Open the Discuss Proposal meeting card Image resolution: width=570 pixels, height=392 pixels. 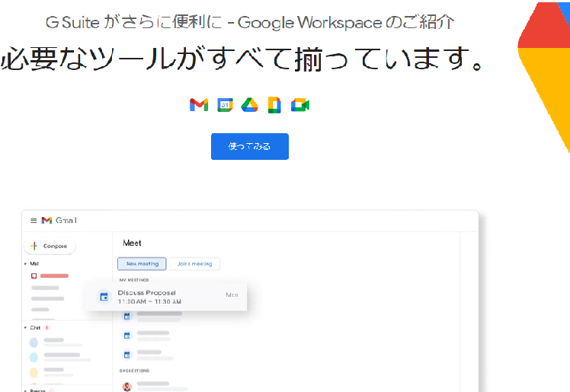click(167, 297)
